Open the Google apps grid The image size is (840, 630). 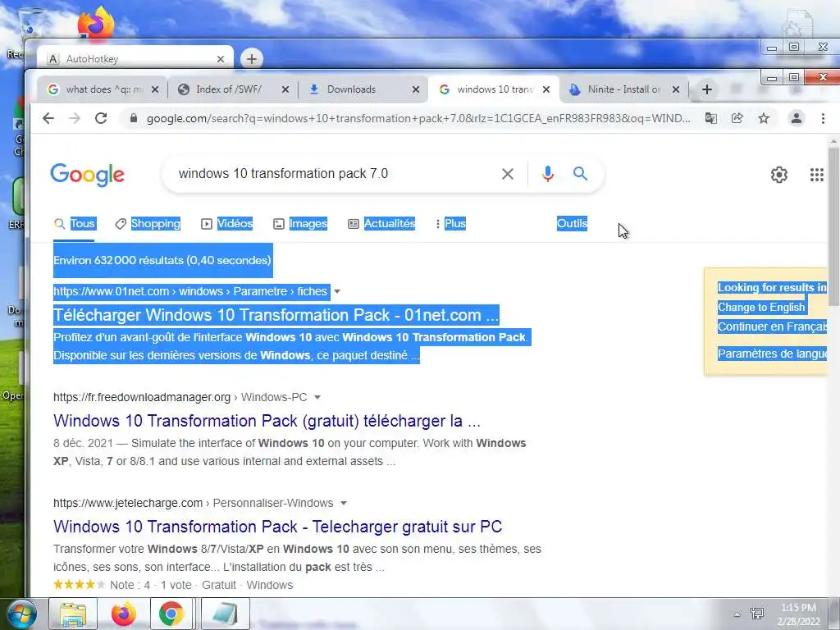pos(816,175)
